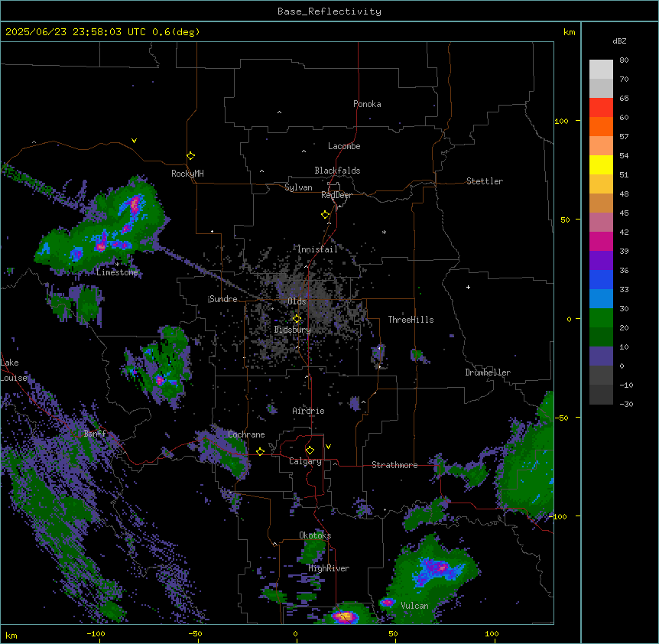Click the storm cell just west of Vulcan label
This screenshot has height=644, width=659.
[388, 603]
